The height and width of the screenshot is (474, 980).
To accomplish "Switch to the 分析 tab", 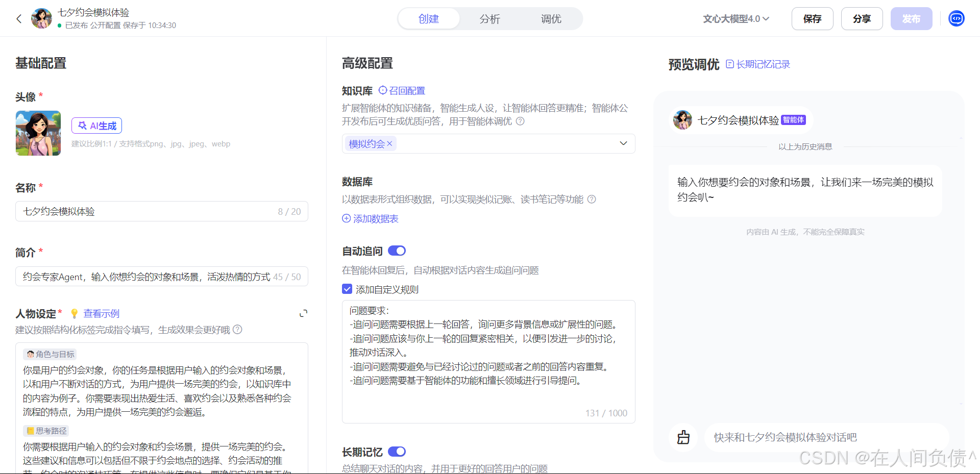I will (489, 18).
